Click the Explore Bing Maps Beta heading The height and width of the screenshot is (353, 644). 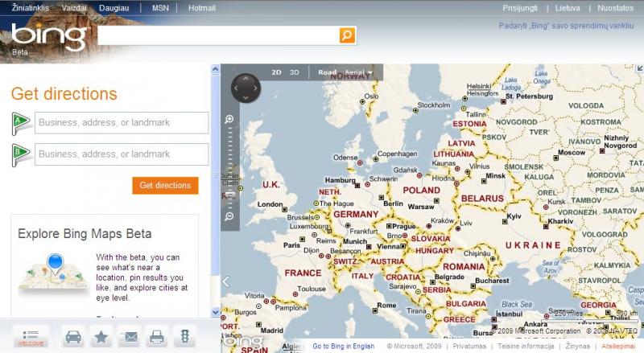point(85,233)
